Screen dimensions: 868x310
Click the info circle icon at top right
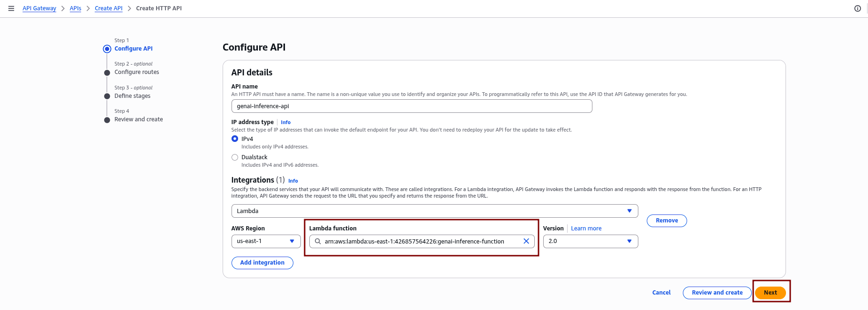click(857, 8)
